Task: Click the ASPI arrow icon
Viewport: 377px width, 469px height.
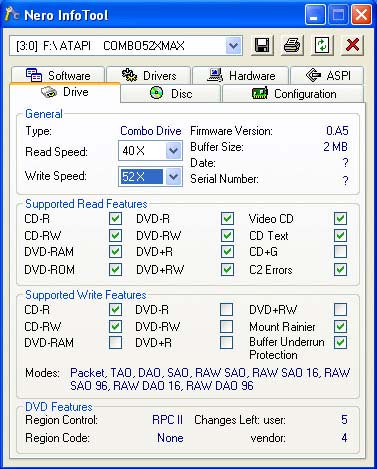Action: (x=313, y=75)
